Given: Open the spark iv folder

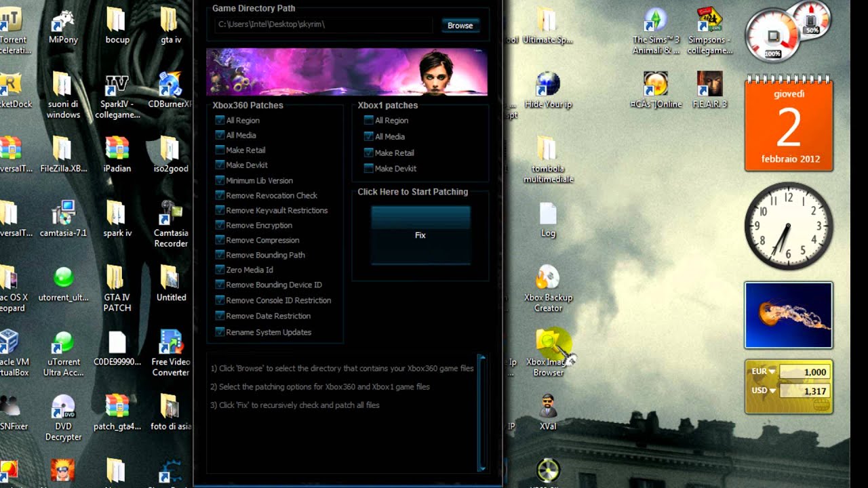Looking at the screenshot, I should click(117, 218).
